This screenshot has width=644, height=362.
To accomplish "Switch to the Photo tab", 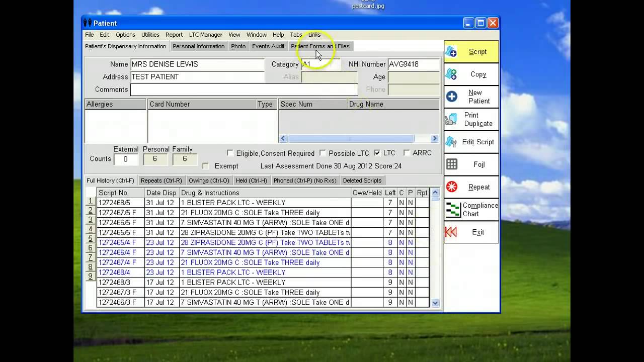I will tap(238, 46).
